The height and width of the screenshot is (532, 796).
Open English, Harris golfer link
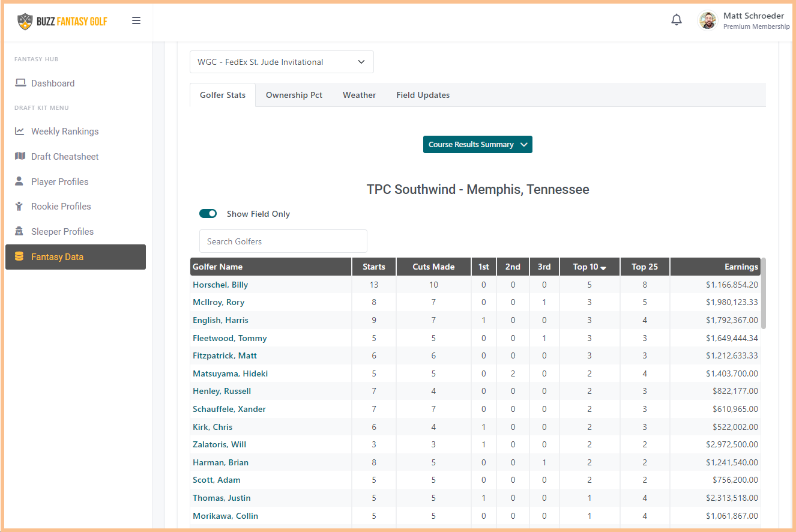click(x=220, y=320)
